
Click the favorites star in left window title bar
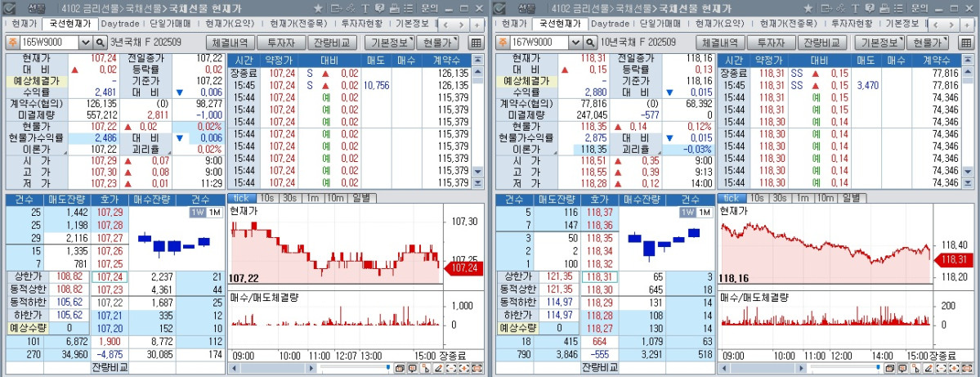point(317,7)
